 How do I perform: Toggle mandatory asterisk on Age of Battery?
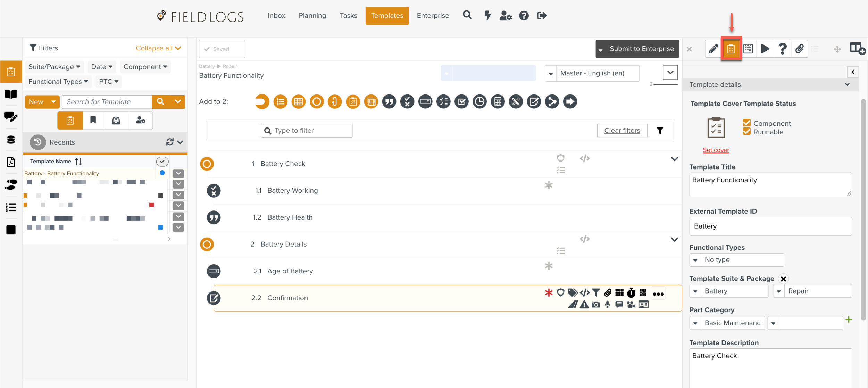pos(549,266)
